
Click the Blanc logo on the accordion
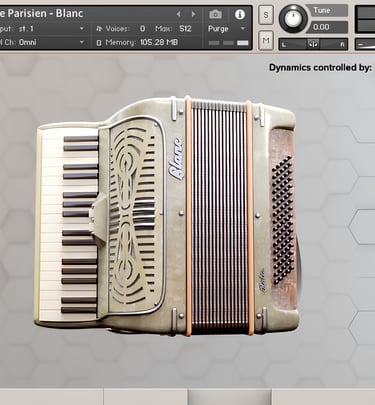[176, 158]
